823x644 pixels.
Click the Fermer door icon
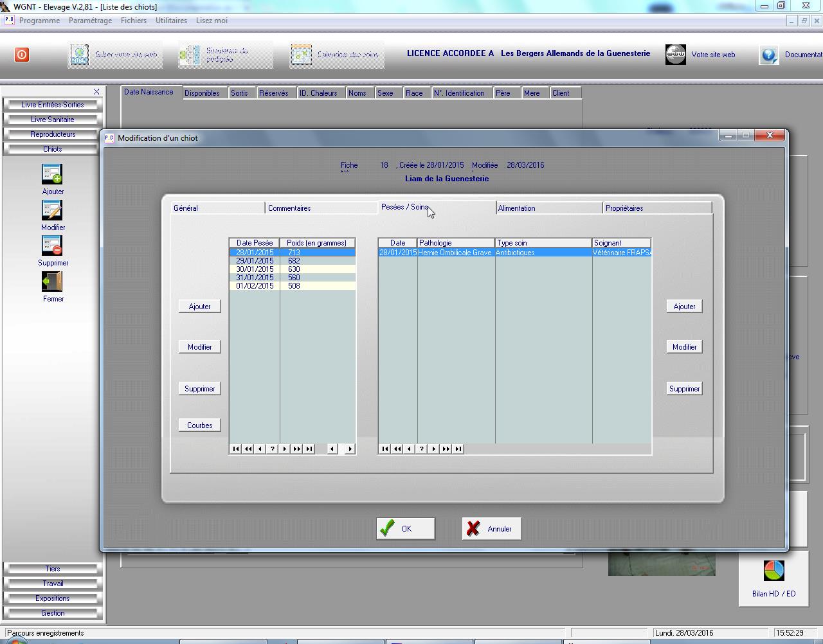click(x=52, y=282)
